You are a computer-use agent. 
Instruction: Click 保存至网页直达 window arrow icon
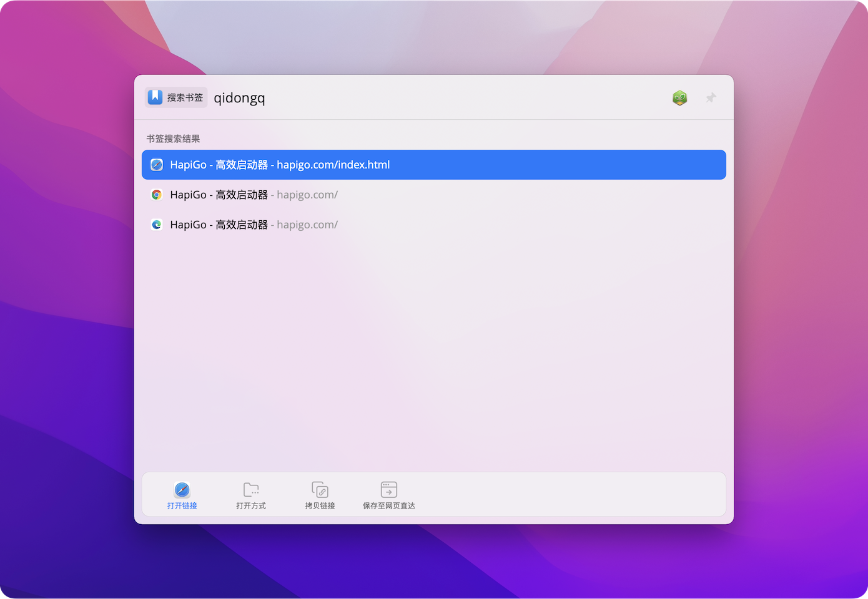[x=389, y=490]
